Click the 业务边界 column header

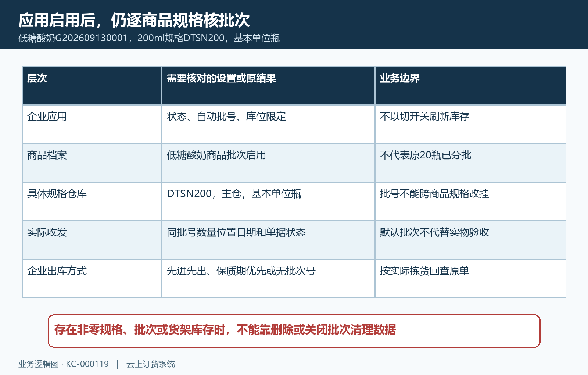pos(470,86)
